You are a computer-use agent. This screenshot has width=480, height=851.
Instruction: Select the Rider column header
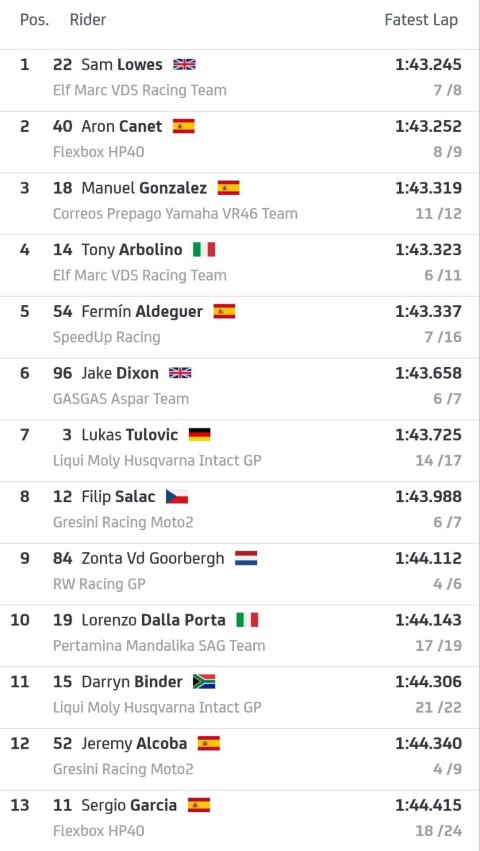(x=88, y=20)
